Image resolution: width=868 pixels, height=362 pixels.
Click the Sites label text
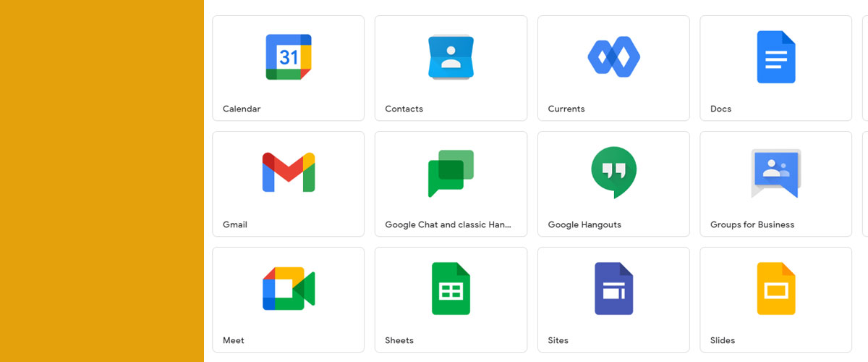[558, 340]
